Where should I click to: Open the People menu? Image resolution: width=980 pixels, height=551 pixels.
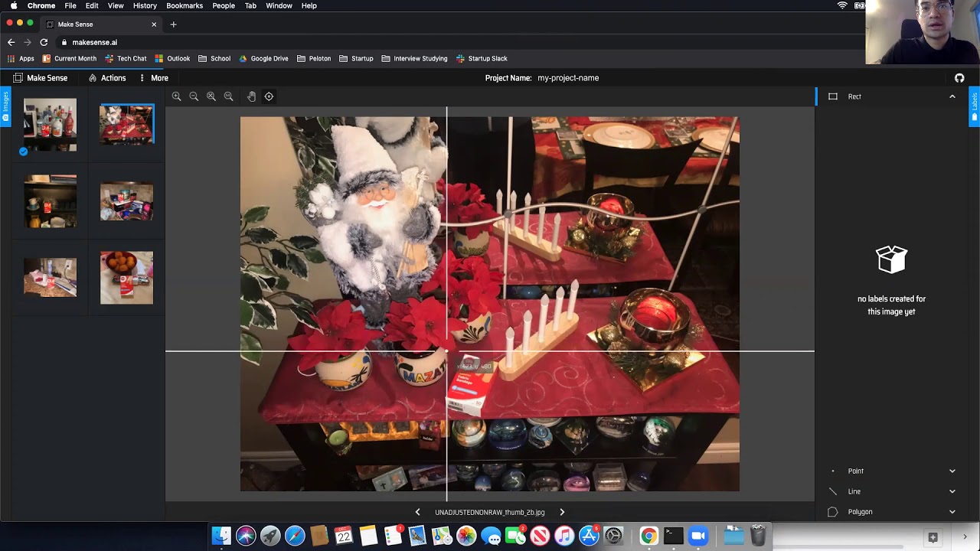(224, 5)
